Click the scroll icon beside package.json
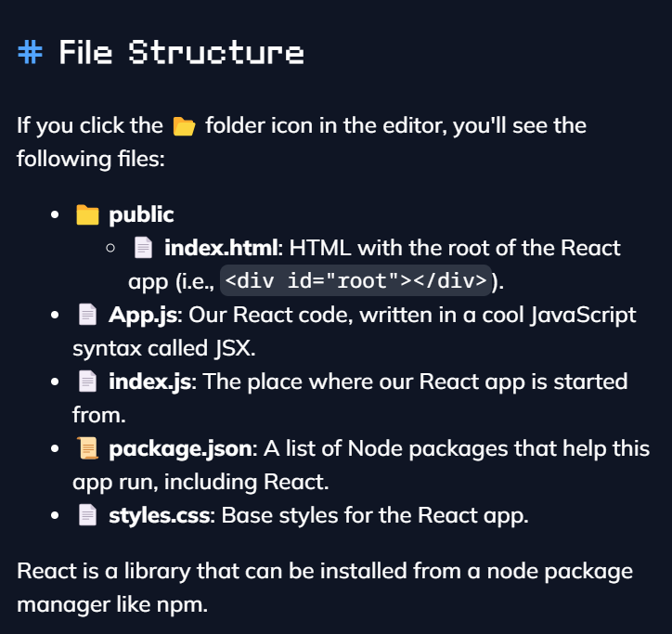 pyautogui.click(x=87, y=449)
